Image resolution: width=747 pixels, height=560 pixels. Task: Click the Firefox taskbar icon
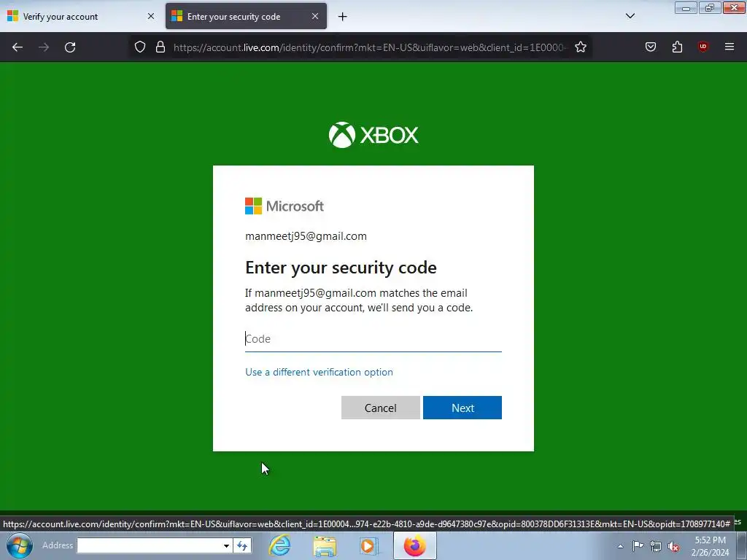tap(415, 545)
